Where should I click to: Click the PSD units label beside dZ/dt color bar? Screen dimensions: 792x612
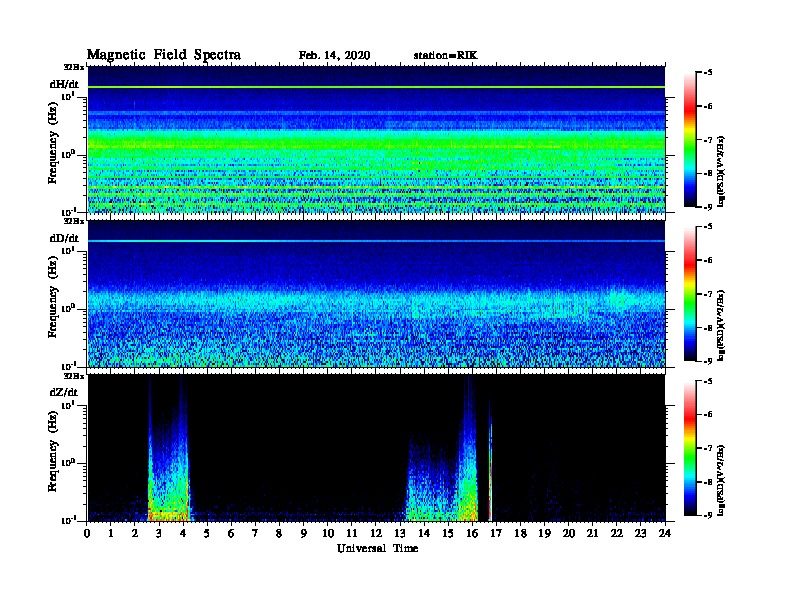click(721, 480)
